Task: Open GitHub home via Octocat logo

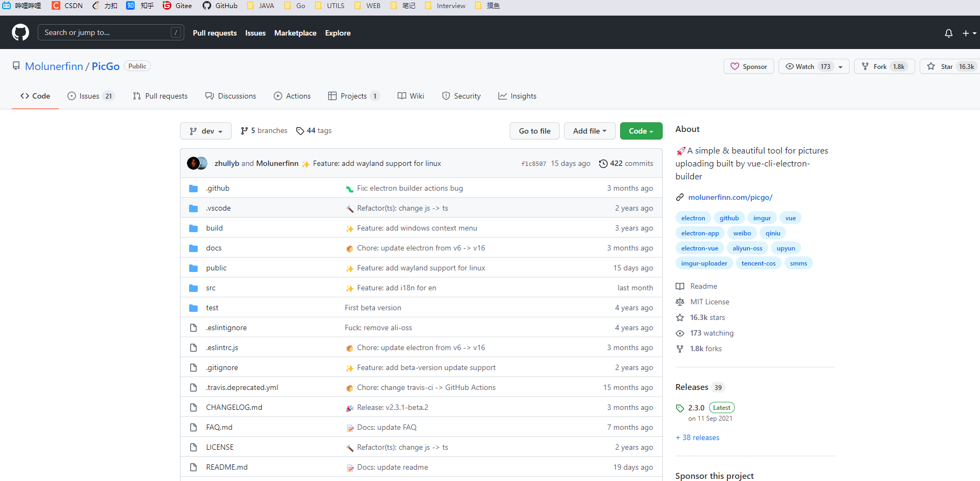Action: point(20,32)
